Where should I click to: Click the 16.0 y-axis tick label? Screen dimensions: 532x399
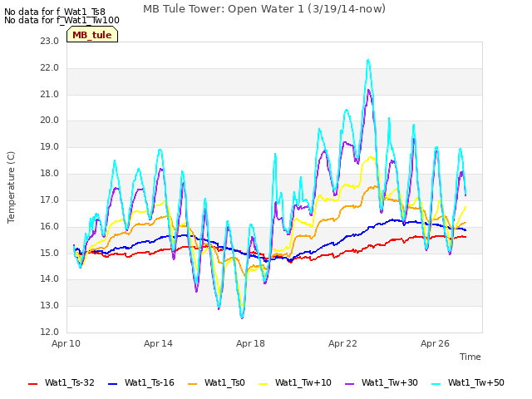[50, 226]
